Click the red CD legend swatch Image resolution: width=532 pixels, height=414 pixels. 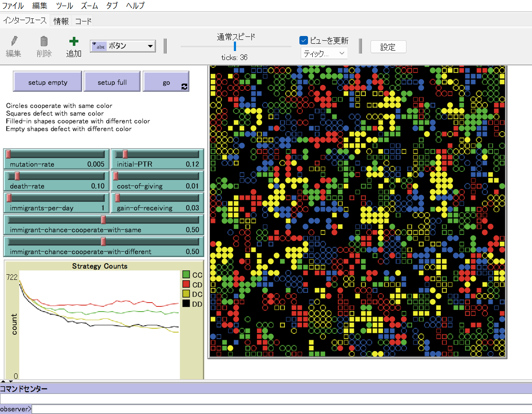pos(186,284)
